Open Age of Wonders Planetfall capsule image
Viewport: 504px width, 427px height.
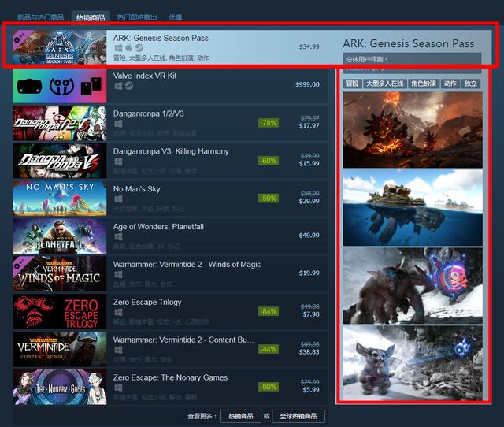(x=60, y=236)
